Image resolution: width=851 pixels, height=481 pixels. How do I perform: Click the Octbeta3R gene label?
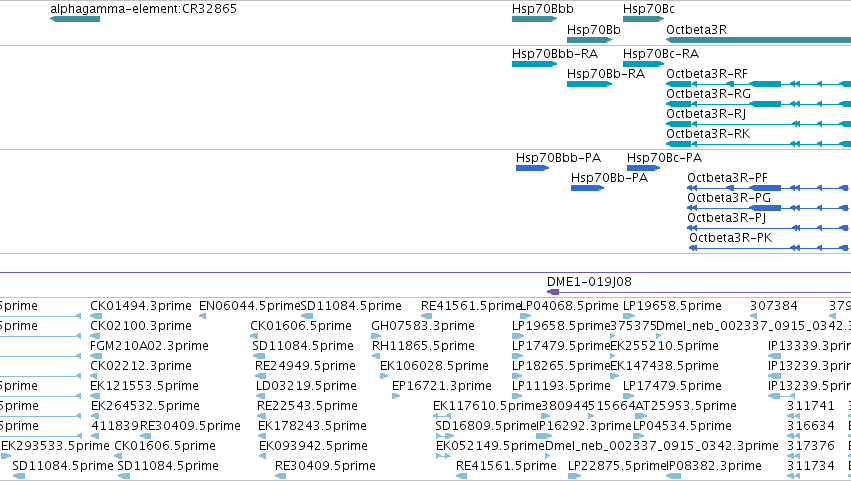[696, 30]
